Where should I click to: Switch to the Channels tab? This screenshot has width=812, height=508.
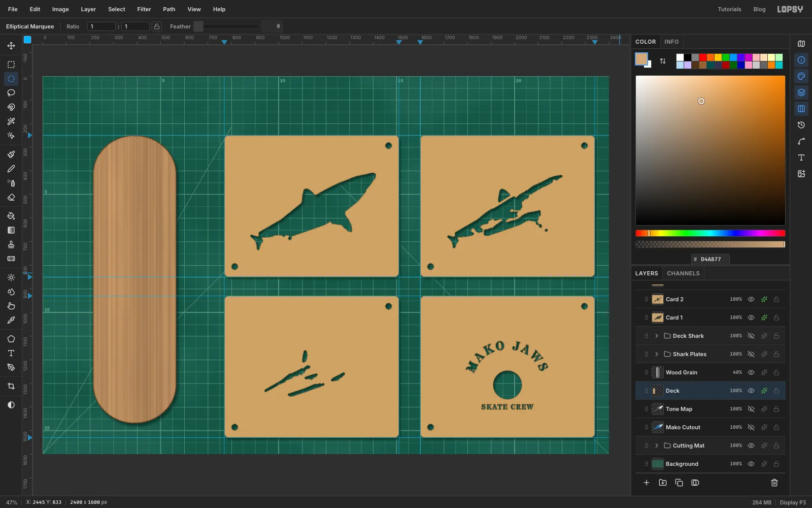[x=683, y=273]
